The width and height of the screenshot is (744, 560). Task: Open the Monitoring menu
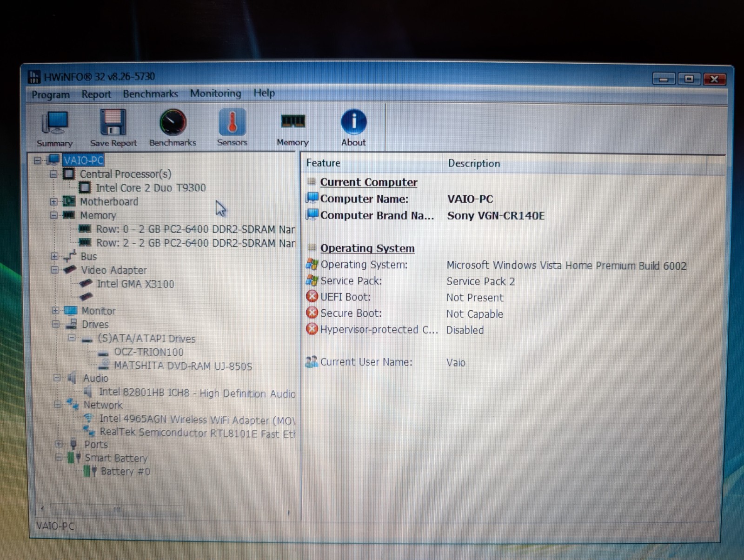pyautogui.click(x=216, y=93)
